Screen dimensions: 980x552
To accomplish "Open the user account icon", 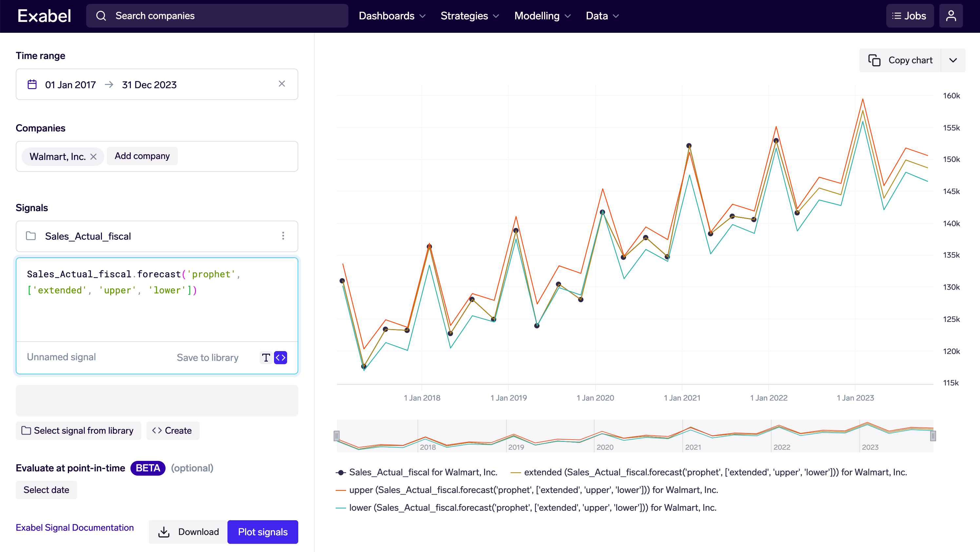I will [x=951, y=16].
